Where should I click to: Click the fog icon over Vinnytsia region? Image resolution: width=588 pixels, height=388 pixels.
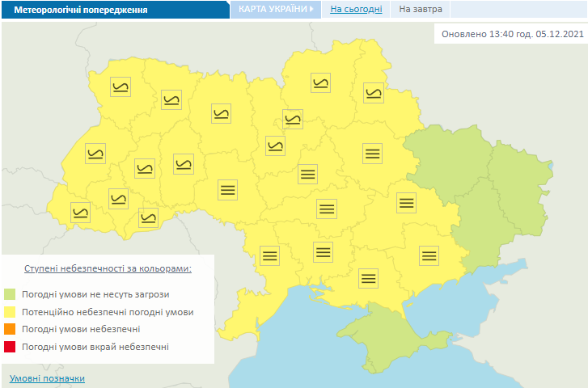pos(228,189)
